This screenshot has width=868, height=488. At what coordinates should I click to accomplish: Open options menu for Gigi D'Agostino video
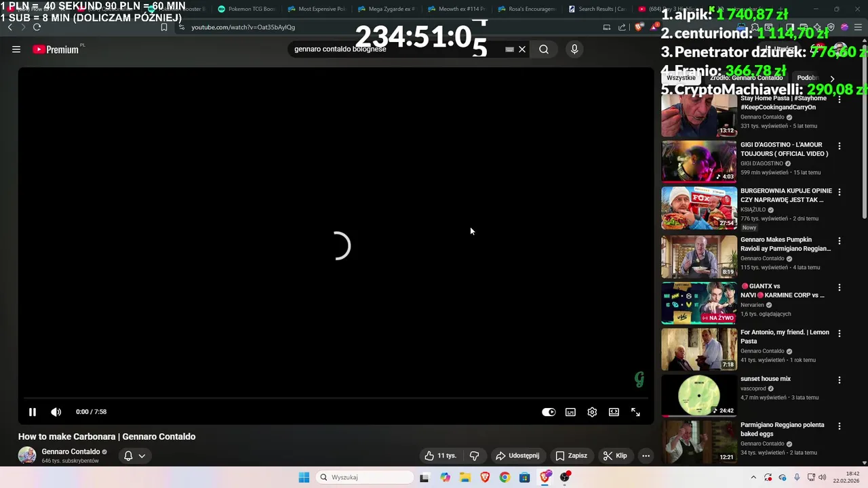(x=840, y=146)
